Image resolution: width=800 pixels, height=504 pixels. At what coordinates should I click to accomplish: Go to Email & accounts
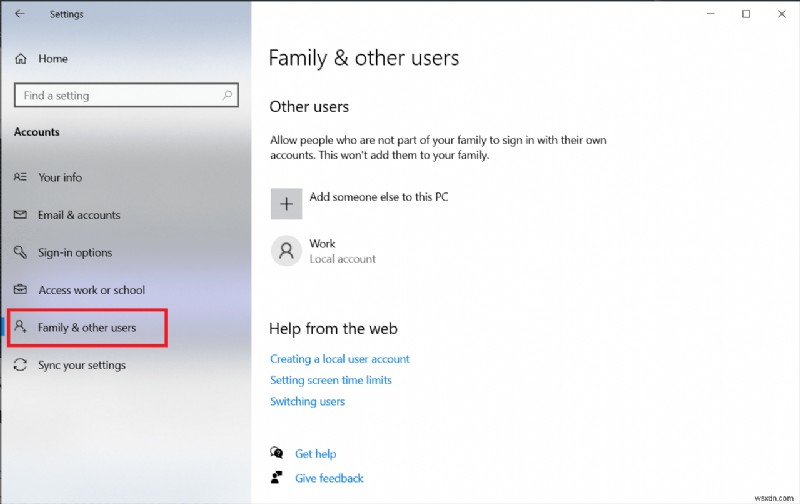coord(78,215)
